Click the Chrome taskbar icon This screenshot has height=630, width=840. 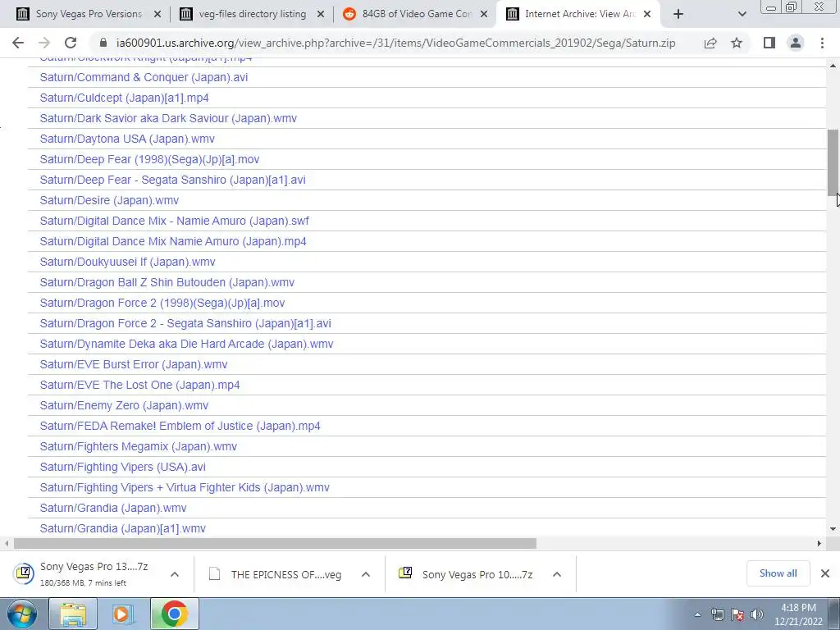[174, 614]
